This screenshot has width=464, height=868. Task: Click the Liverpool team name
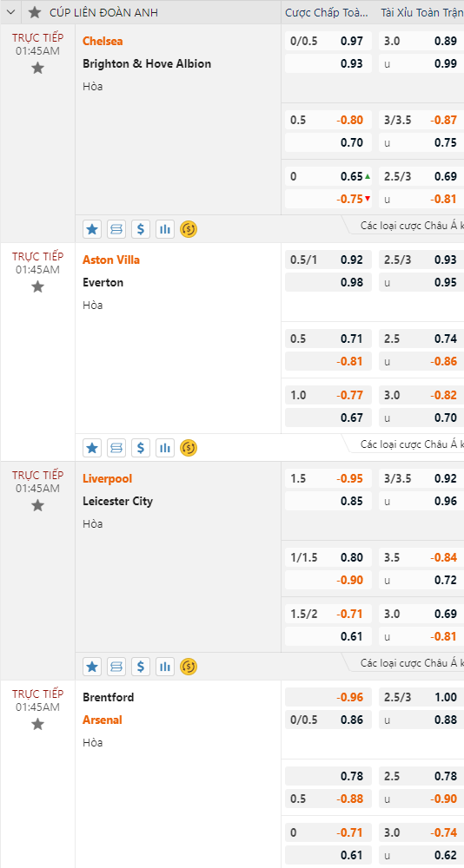pyautogui.click(x=108, y=478)
